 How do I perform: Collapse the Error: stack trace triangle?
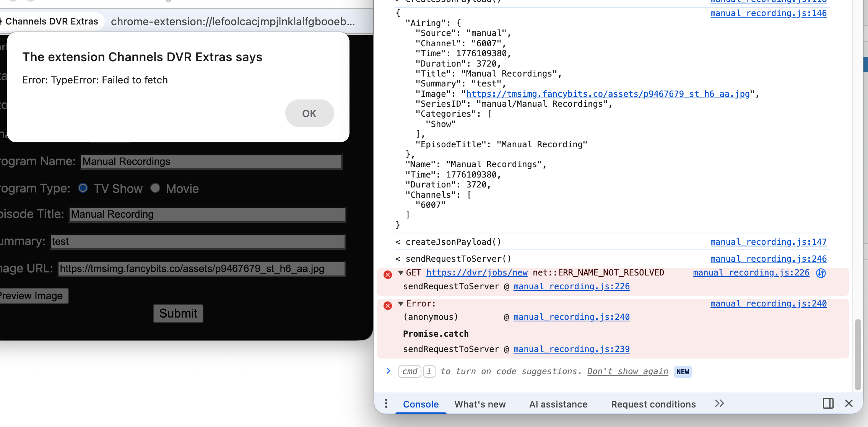tap(400, 304)
